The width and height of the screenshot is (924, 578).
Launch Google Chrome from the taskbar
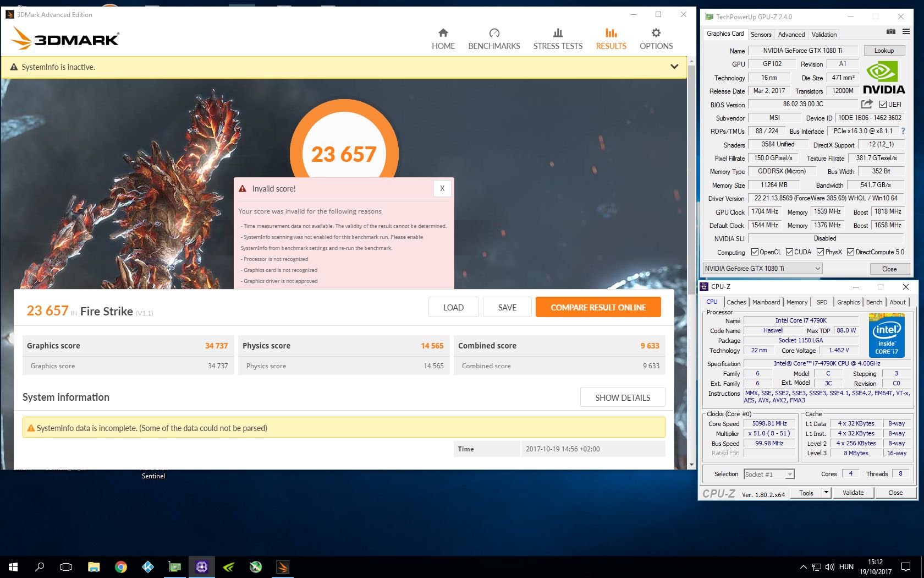pyautogui.click(x=121, y=566)
